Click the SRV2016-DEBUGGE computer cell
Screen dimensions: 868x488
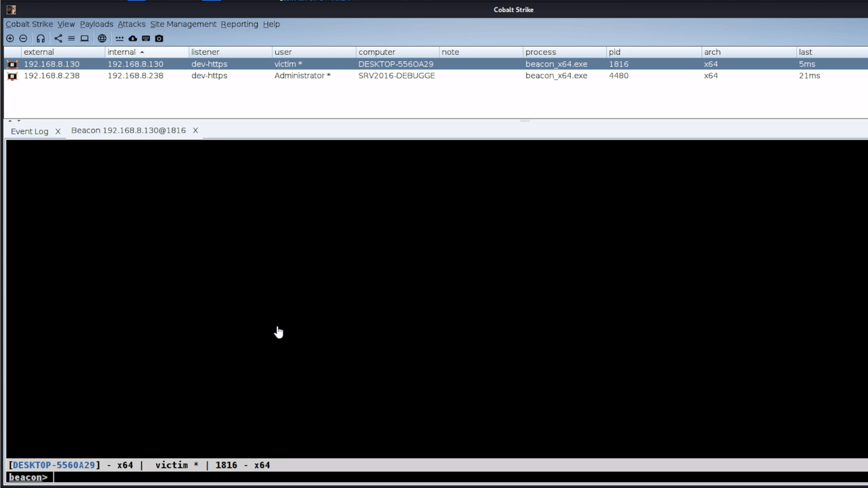click(397, 76)
